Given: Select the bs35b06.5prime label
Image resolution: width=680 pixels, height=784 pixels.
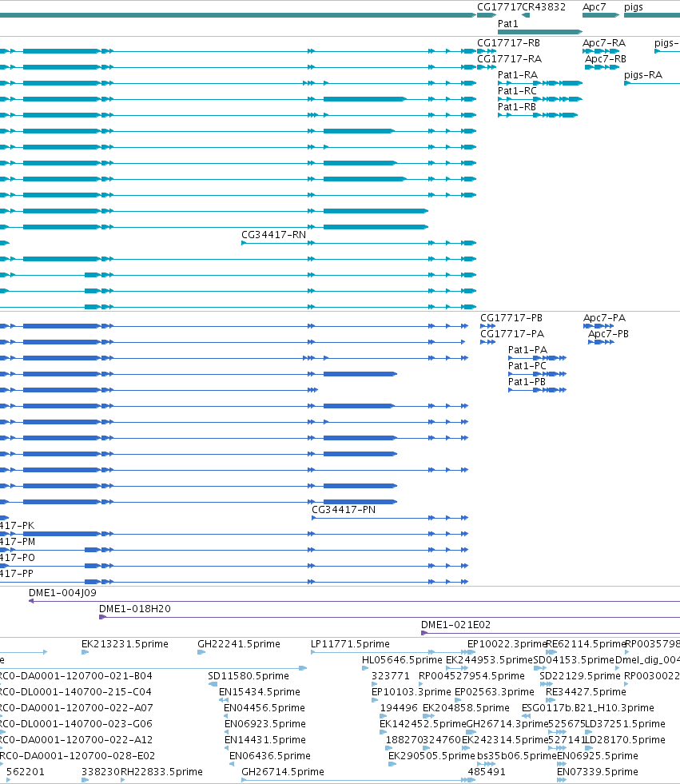Looking at the screenshot, I should pyautogui.click(x=516, y=756).
